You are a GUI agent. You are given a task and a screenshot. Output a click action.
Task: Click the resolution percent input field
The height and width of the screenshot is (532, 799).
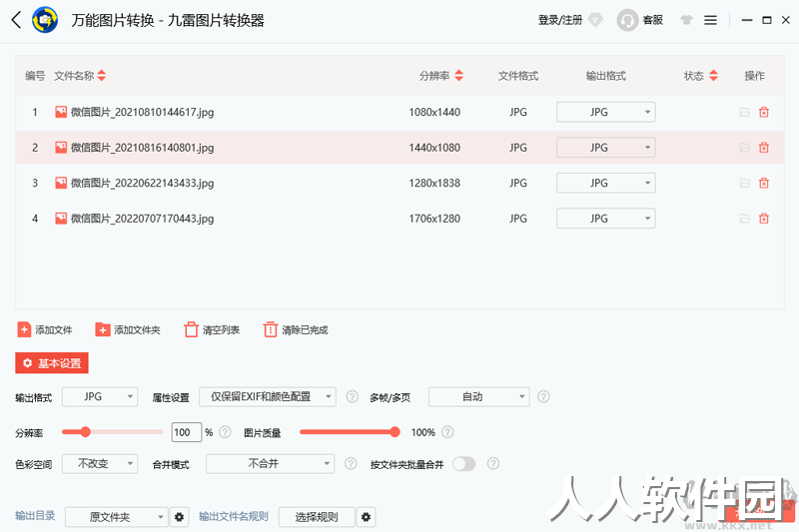187,432
